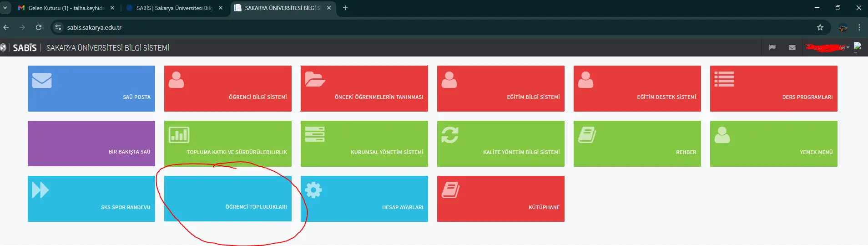Click the SAÜ POSTA label
The image size is (868, 246).
click(136, 97)
